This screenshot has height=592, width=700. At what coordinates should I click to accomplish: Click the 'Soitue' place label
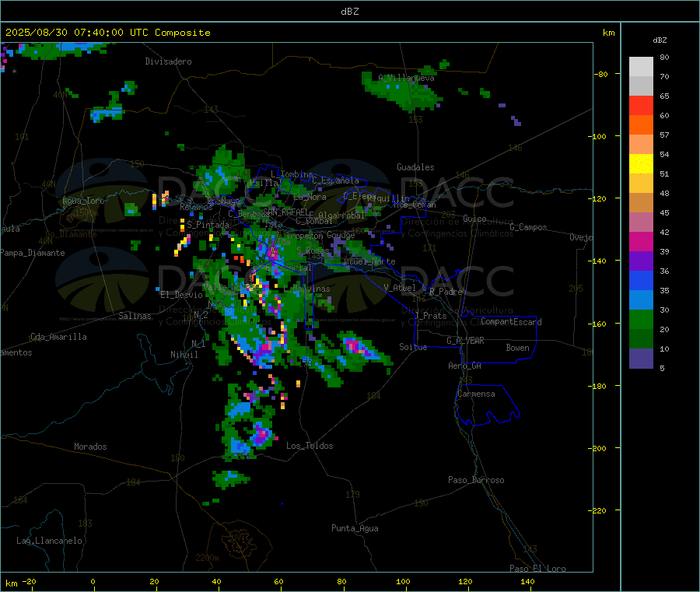pos(413,347)
